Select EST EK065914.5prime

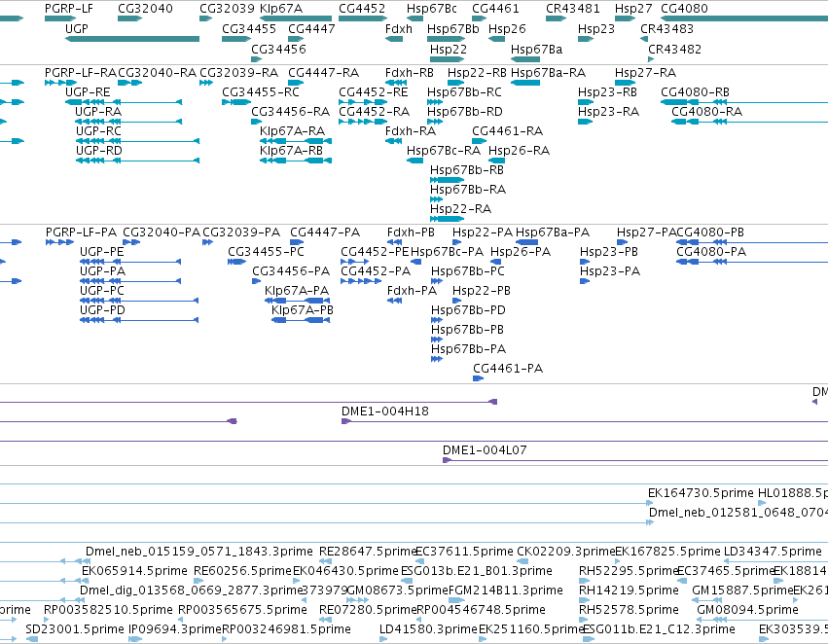pos(134,571)
